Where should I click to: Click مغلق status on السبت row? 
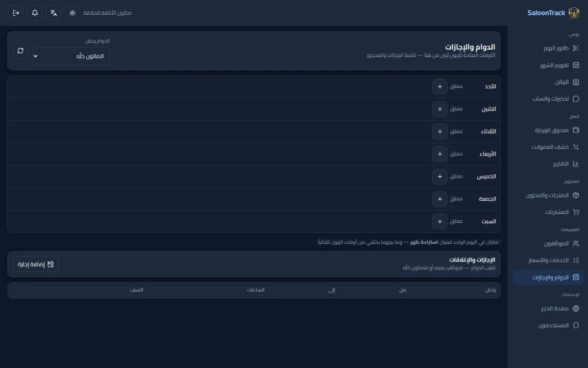pos(456,221)
